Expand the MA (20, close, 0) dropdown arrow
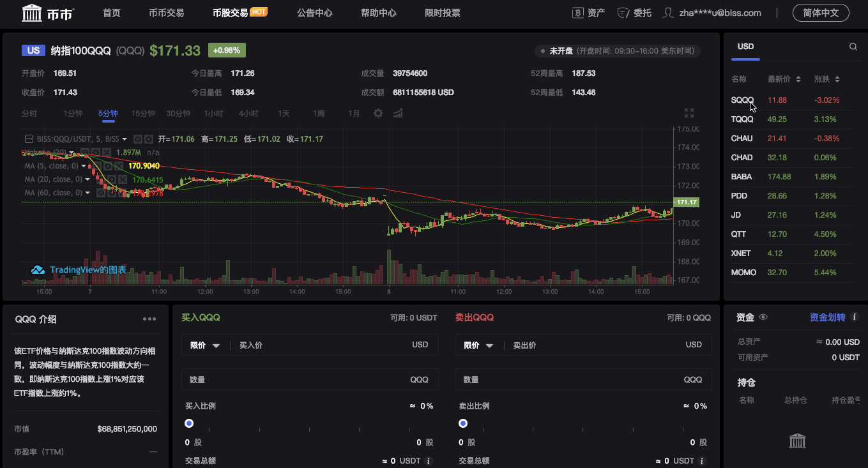This screenshot has width=868, height=468. (x=88, y=179)
